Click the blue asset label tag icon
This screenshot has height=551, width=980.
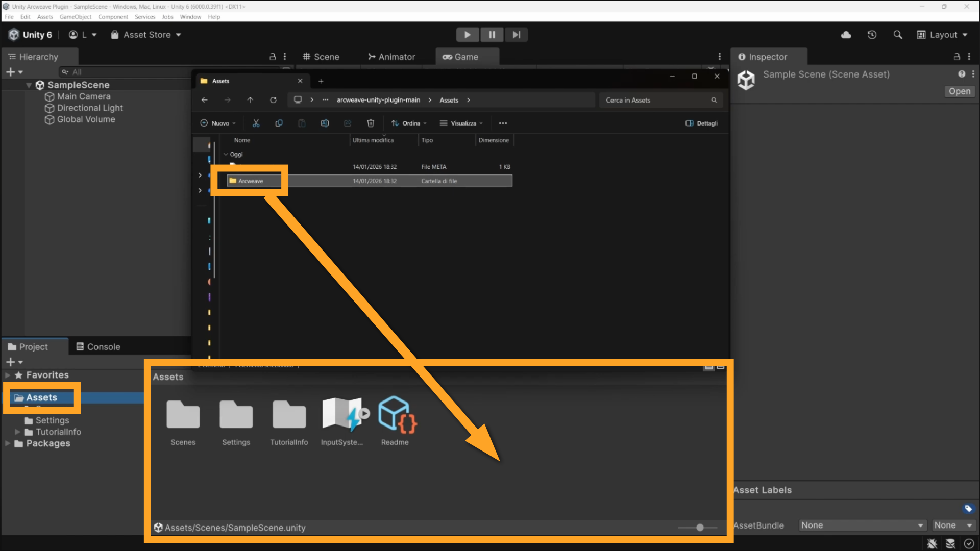[x=968, y=509]
